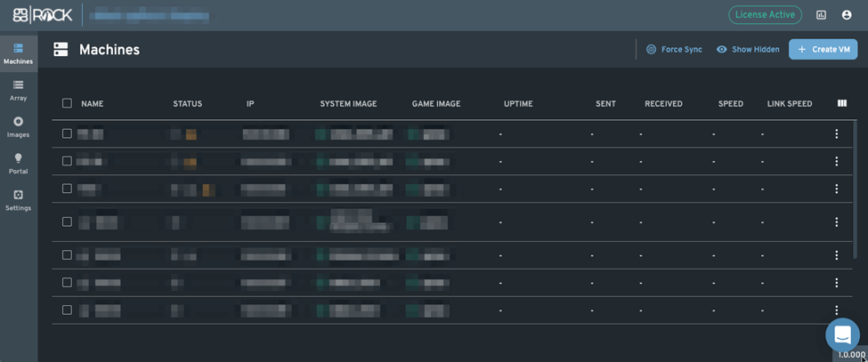Toggle the column chooser icon
This screenshot has width=868, height=362.
(x=841, y=103)
